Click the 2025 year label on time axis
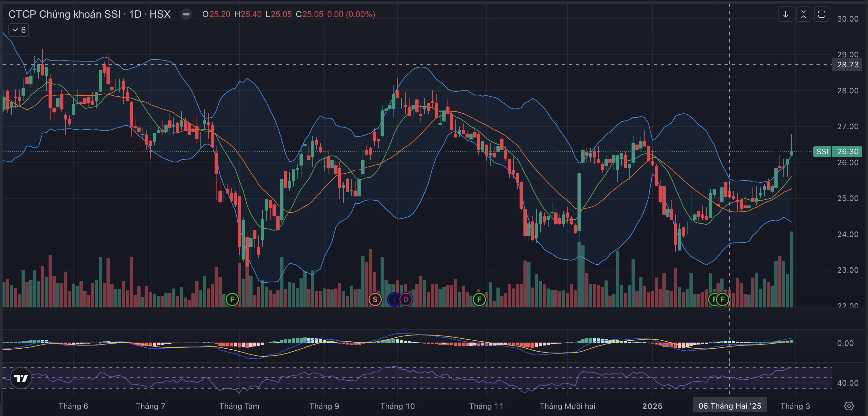This screenshot has height=416, width=868. coord(652,406)
